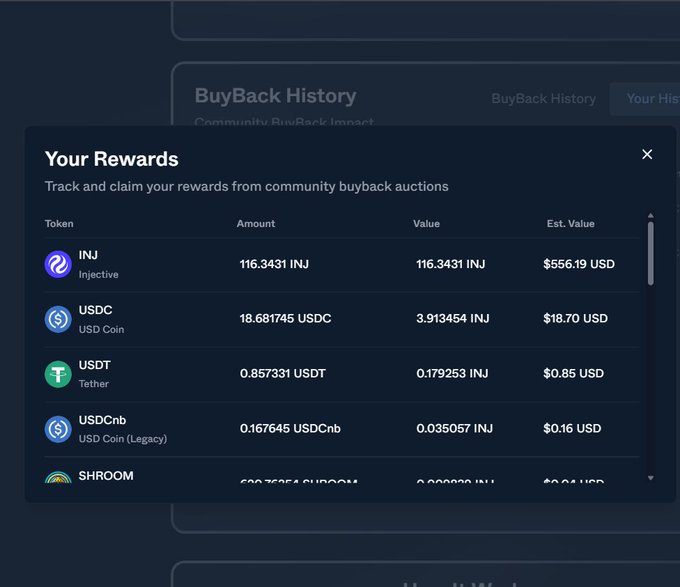Close the Your Rewards dialog
This screenshot has width=680, height=587.
pos(647,154)
